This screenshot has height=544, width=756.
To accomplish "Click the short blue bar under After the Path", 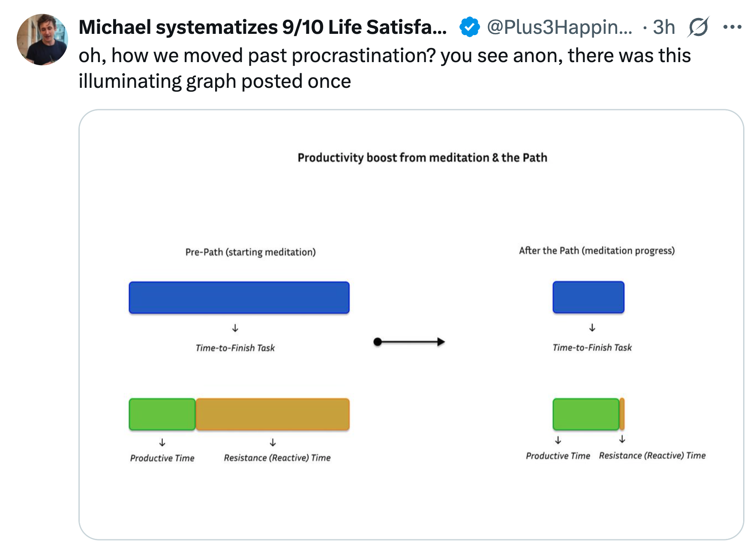I will [x=588, y=297].
